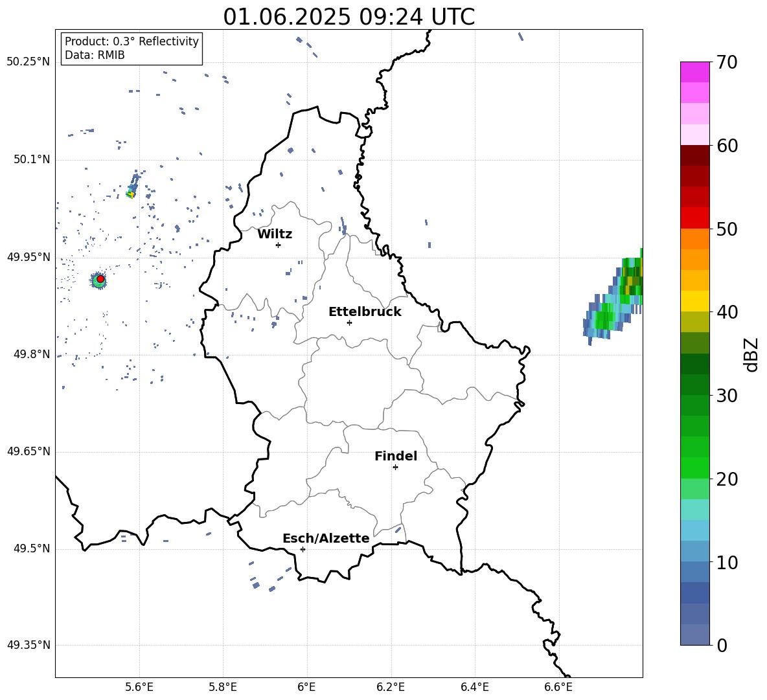The height and width of the screenshot is (700, 767).
Task: Click the colorbar value 20
Action: pos(727,479)
